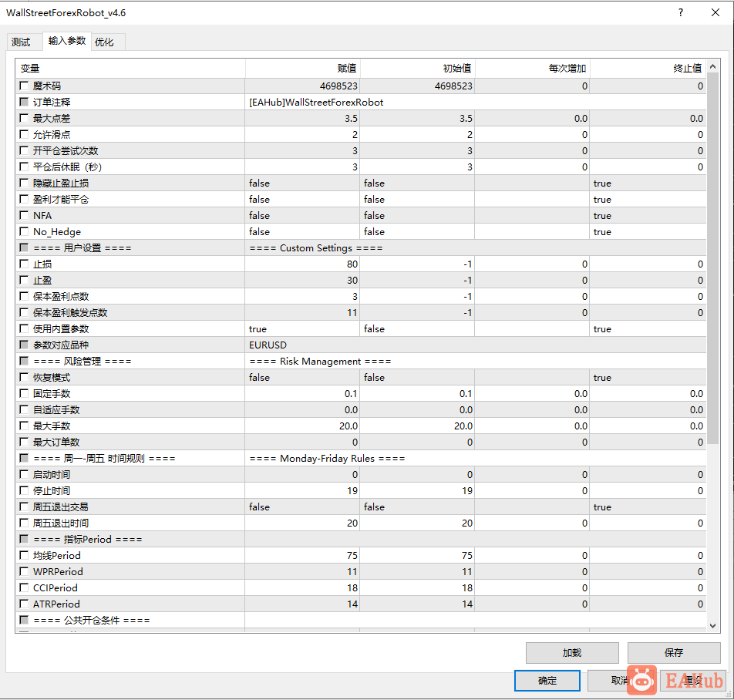Confirm with the 确定 button
This screenshot has height=700, width=734.
547,681
